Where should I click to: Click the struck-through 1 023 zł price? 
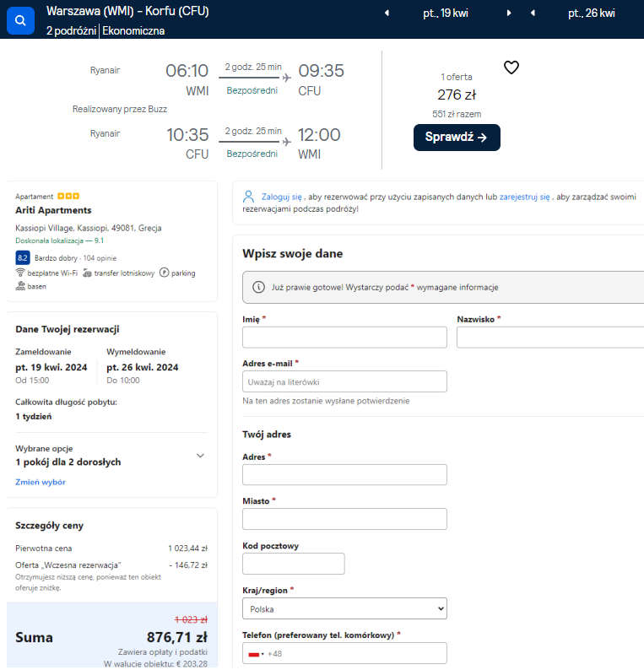tap(191, 619)
